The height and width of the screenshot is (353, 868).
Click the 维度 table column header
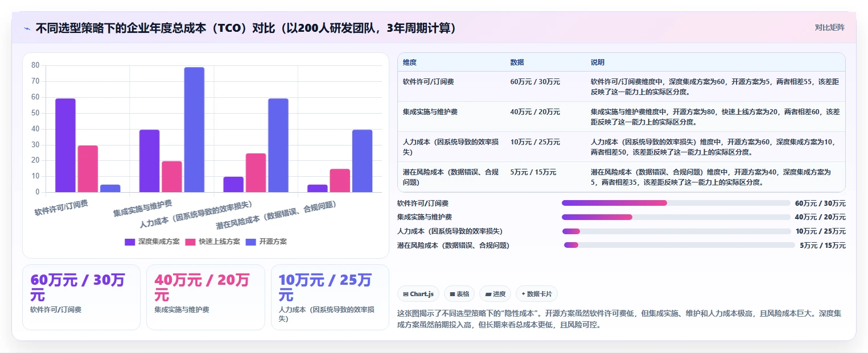coord(409,62)
